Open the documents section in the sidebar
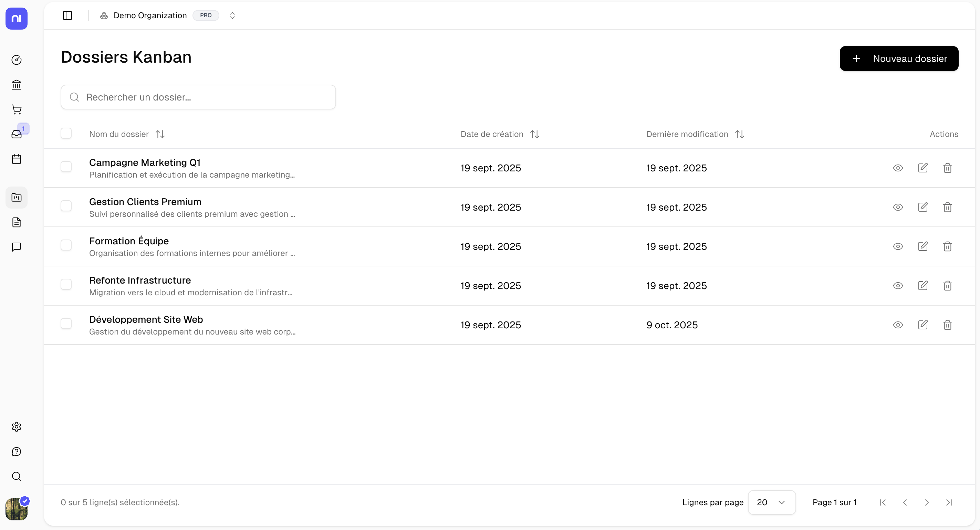The width and height of the screenshot is (980, 530). (17, 222)
